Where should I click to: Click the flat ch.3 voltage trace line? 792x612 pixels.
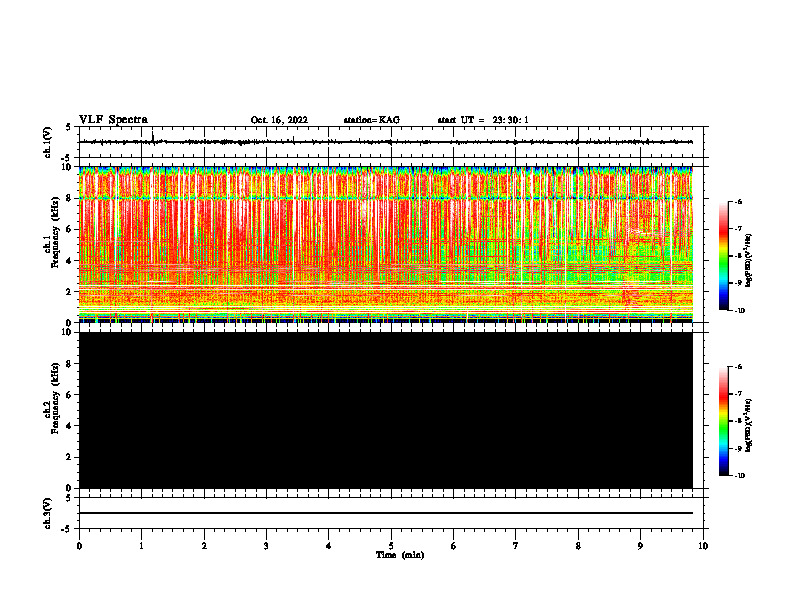pyautogui.click(x=385, y=513)
